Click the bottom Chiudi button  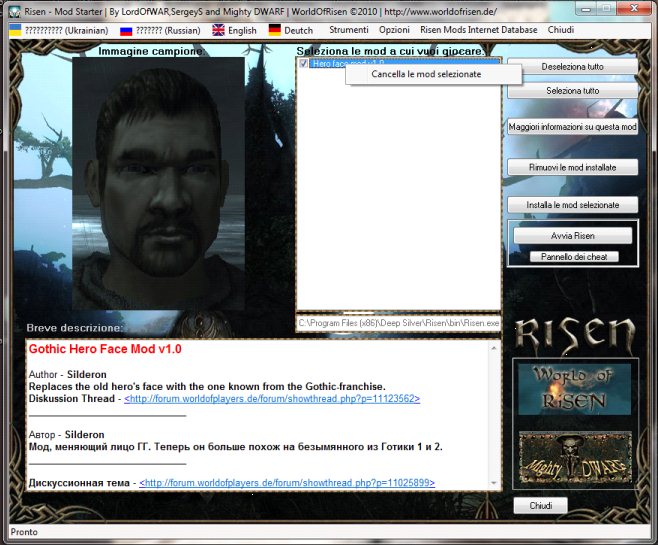(x=540, y=506)
